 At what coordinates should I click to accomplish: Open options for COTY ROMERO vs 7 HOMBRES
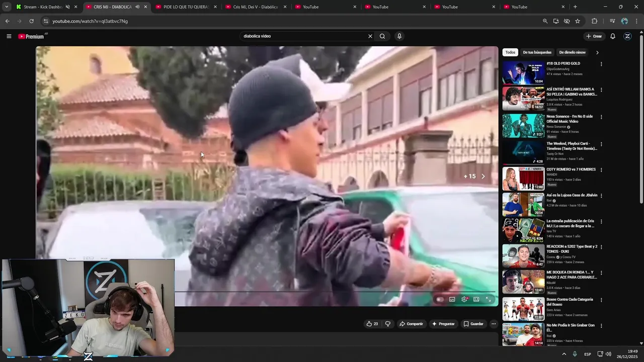pos(601,170)
